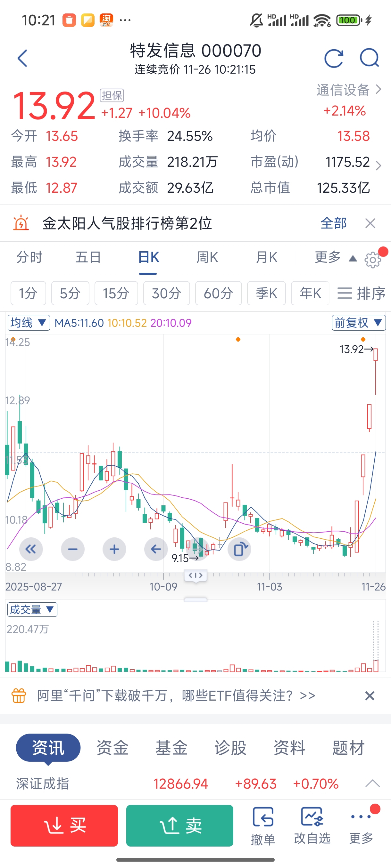
Task: Zoom out the K-line chart
Action: [72, 549]
